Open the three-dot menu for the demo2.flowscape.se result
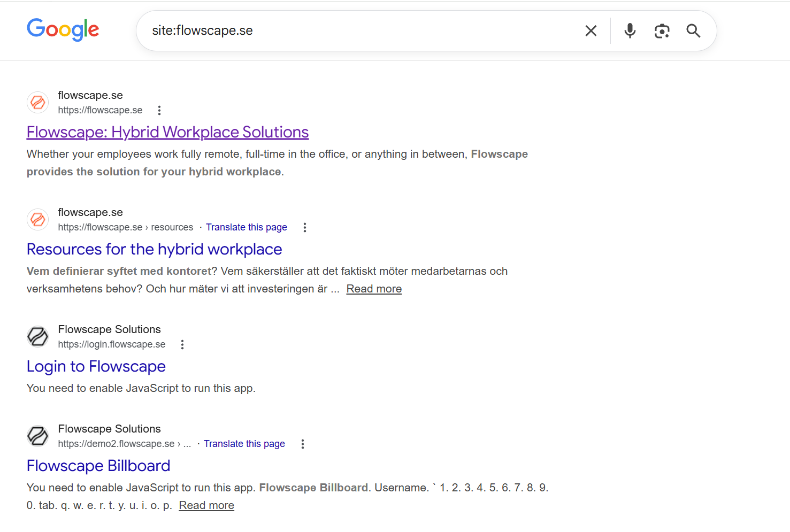This screenshot has width=790, height=532. (x=303, y=444)
